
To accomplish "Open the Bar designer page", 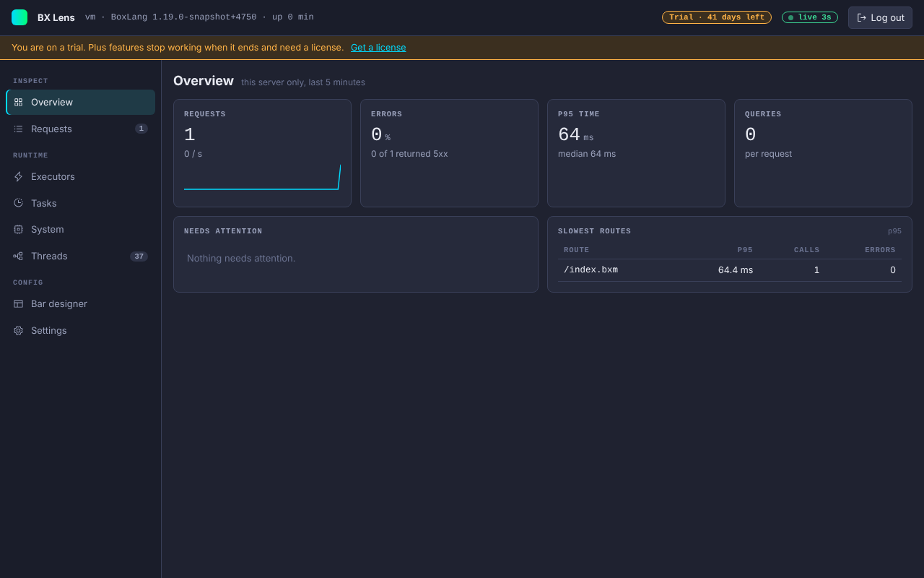I will 81,303.
